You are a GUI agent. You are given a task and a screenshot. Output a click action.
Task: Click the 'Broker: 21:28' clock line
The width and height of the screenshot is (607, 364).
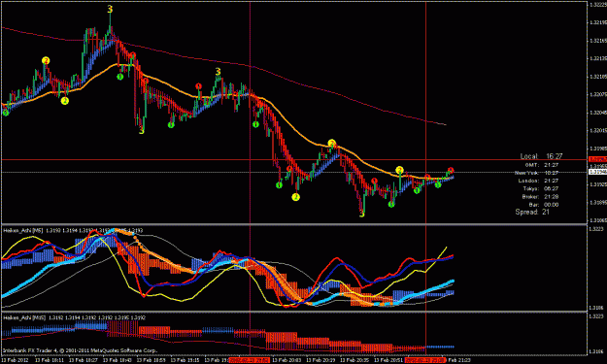coord(540,196)
